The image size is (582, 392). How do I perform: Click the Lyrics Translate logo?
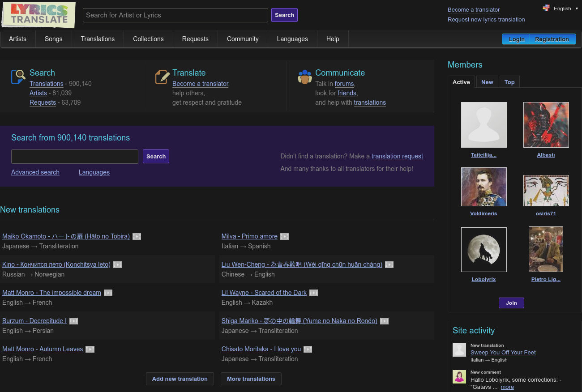coord(38,15)
